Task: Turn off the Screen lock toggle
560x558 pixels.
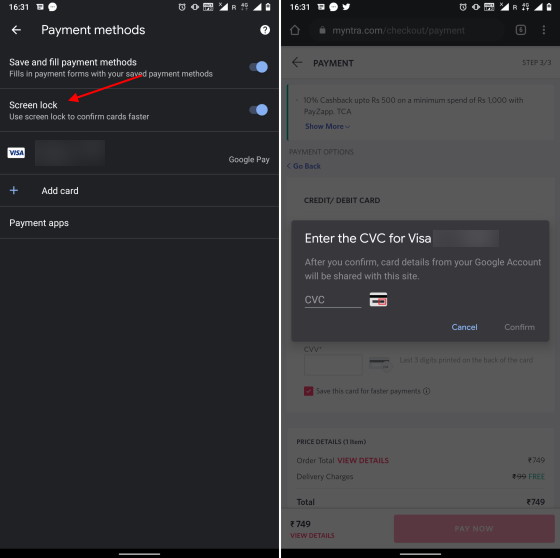Action: (259, 110)
